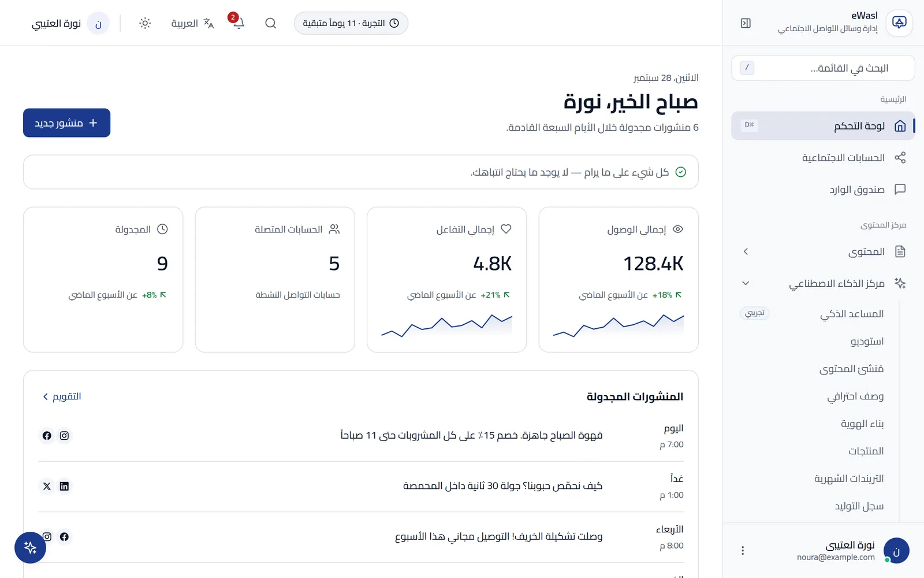This screenshot has height=578, width=924.
Task: Toggle light/dark theme sun icon
Action: click(x=145, y=23)
